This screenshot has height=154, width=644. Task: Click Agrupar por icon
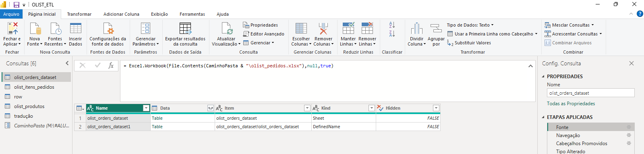[x=436, y=28]
